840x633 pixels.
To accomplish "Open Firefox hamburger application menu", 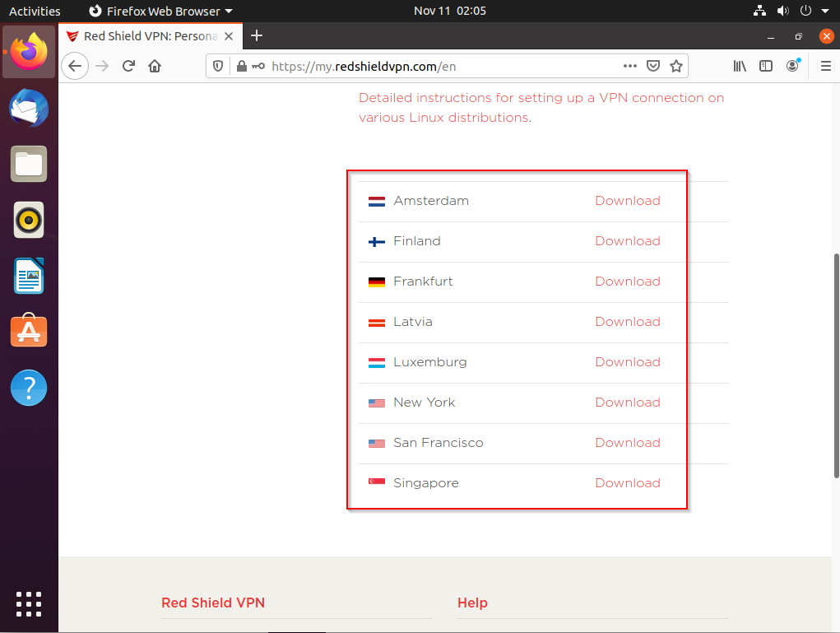I will click(x=825, y=67).
